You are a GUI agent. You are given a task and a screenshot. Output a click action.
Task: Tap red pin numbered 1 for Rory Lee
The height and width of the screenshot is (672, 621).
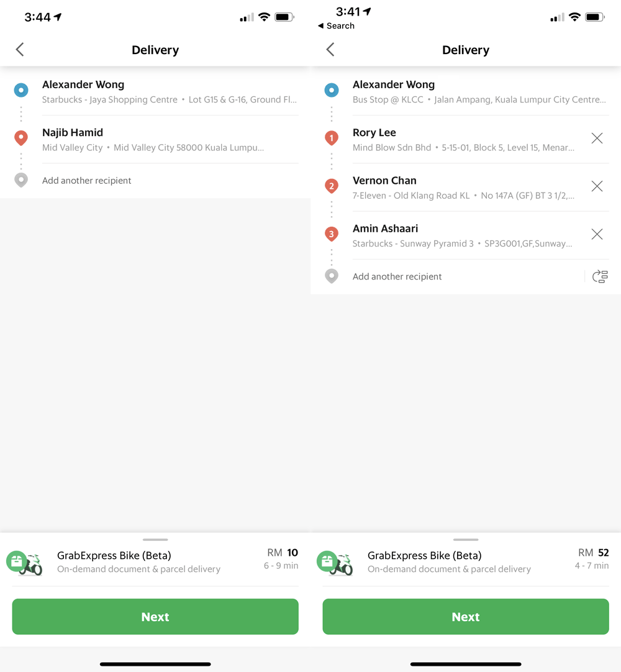332,138
